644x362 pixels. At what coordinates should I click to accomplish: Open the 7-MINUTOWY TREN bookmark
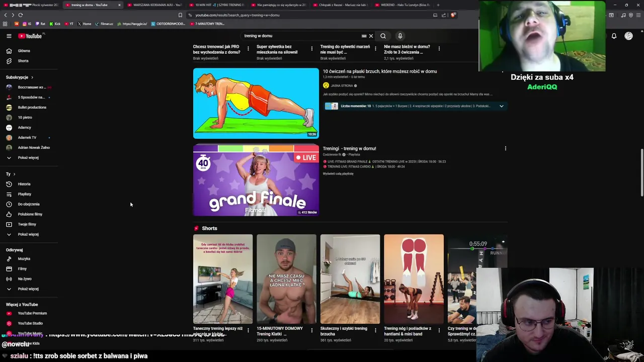pos(208,24)
